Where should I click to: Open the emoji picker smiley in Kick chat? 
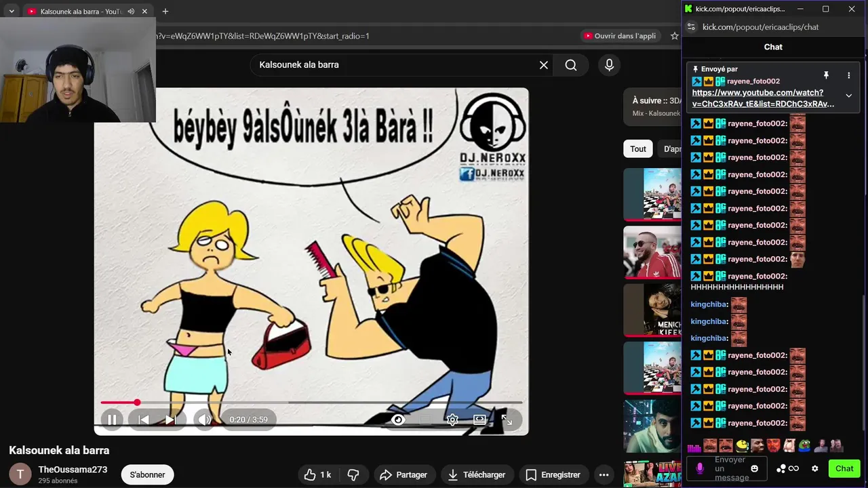click(x=755, y=468)
